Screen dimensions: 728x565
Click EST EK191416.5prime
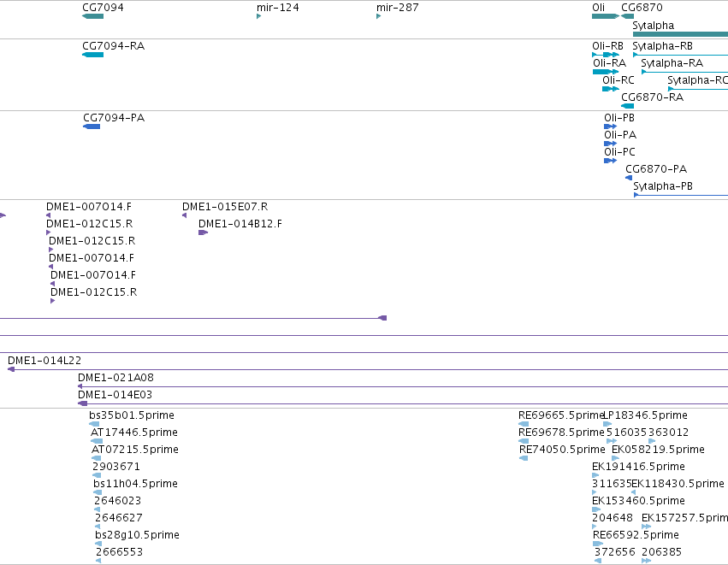(x=595, y=475)
